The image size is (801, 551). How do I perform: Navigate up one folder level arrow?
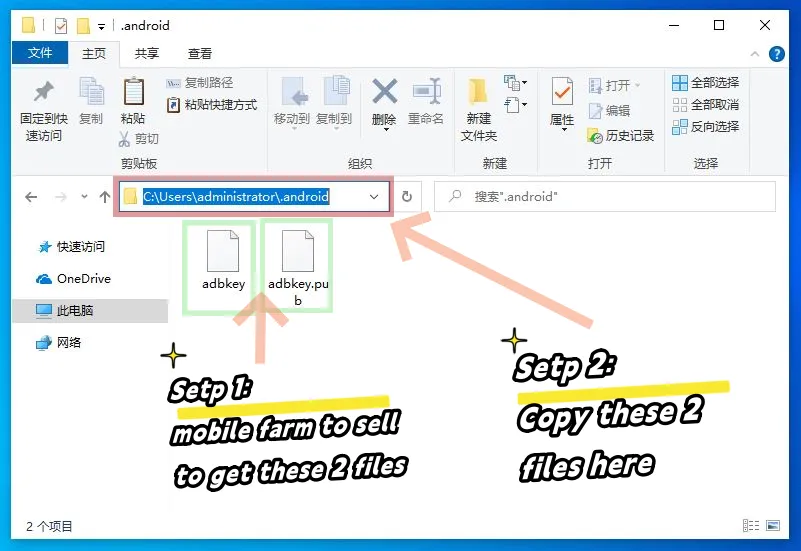click(x=105, y=198)
